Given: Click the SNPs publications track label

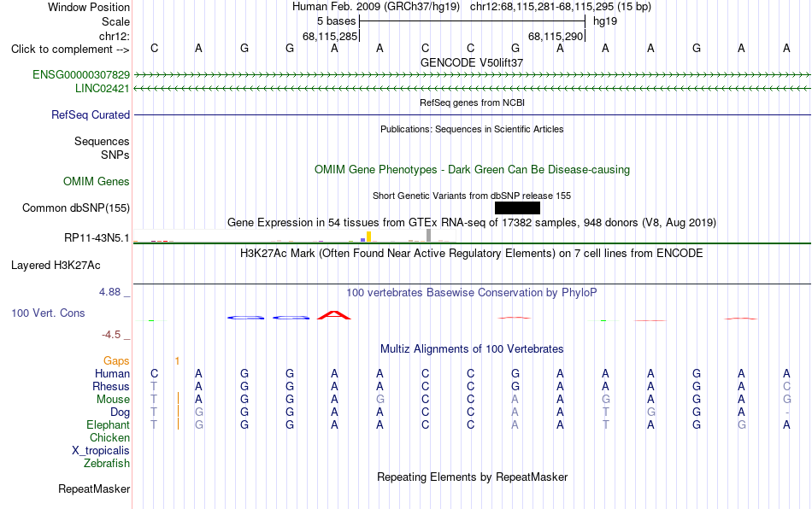Looking at the screenshot, I should pos(115,155).
